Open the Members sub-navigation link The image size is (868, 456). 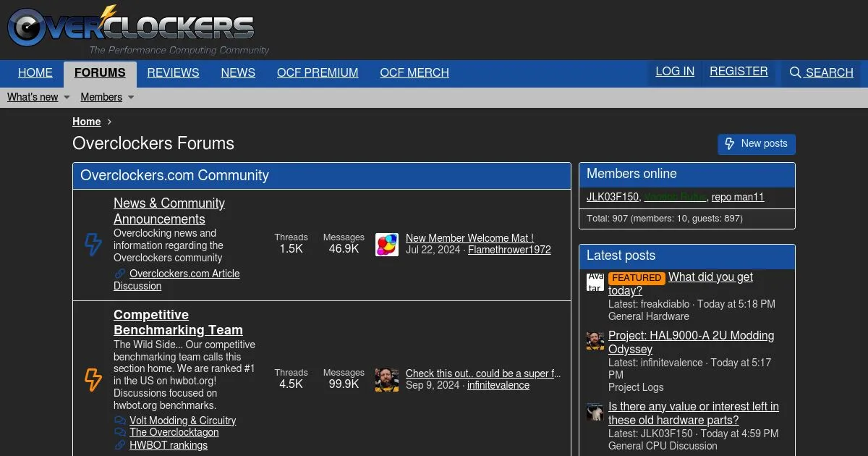pyautogui.click(x=101, y=97)
